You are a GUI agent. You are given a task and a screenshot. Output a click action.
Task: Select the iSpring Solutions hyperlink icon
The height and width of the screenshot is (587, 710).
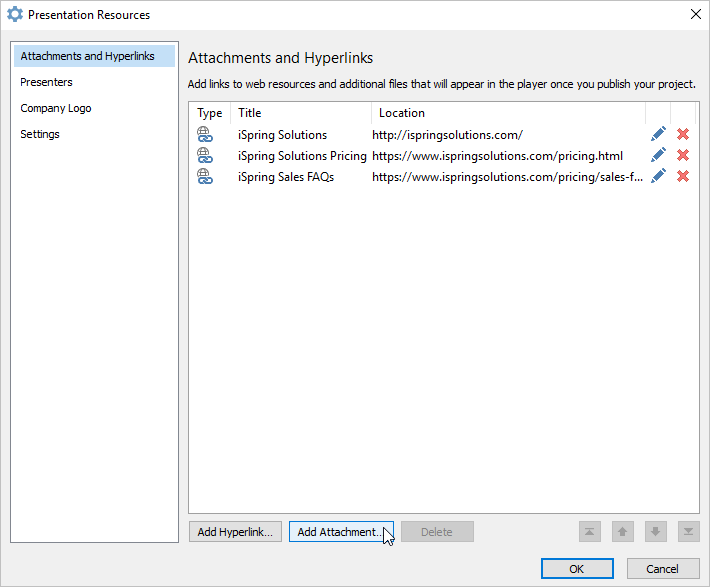pyautogui.click(x=205, y=134)
